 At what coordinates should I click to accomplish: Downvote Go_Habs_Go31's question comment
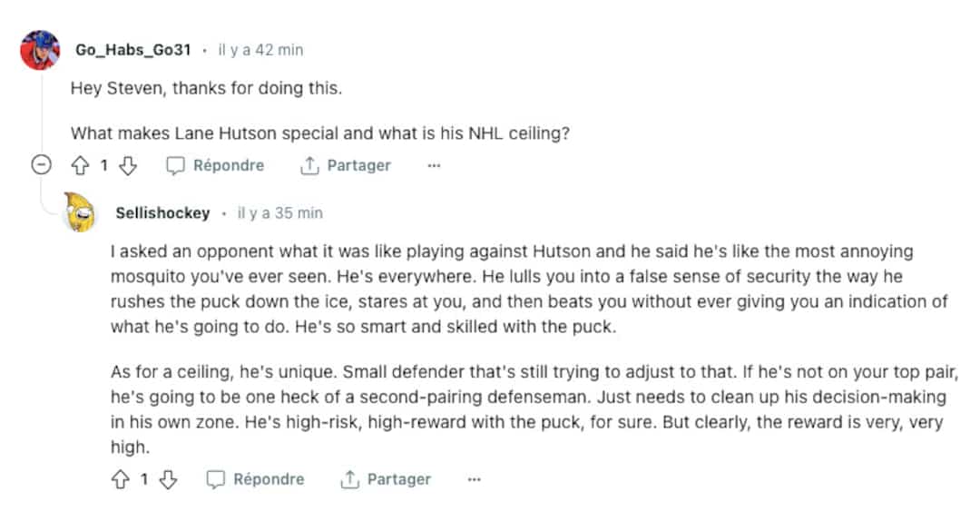coord(128,165)
